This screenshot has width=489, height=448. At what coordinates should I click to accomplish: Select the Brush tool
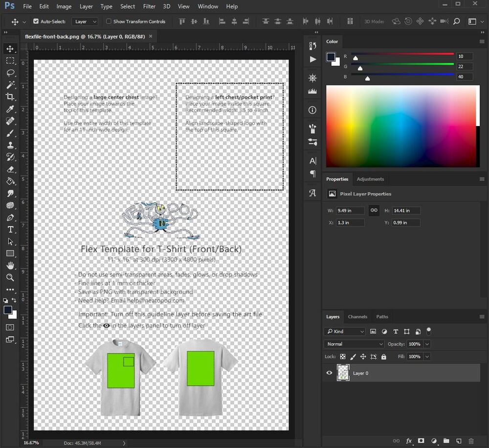10,133
